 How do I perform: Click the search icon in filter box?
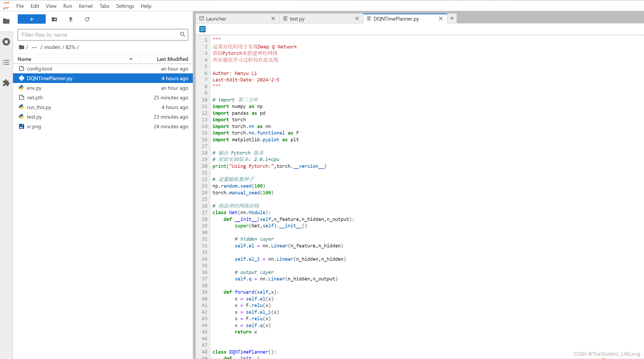(x=183, y=34)
